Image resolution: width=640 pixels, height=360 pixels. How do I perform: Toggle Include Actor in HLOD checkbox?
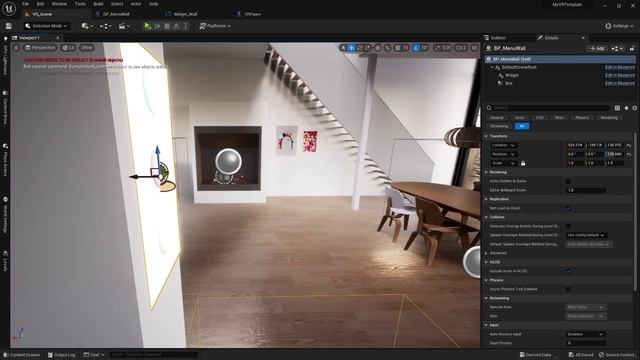(x=568, y=271)
